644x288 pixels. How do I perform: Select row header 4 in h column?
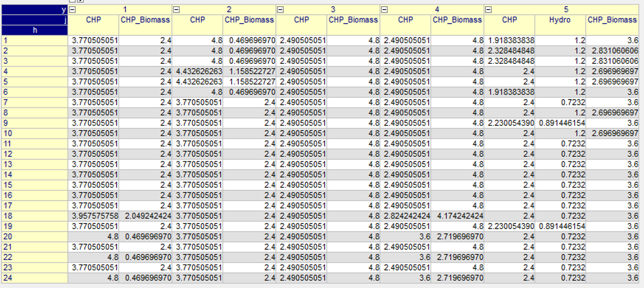(x=34, y=72)
